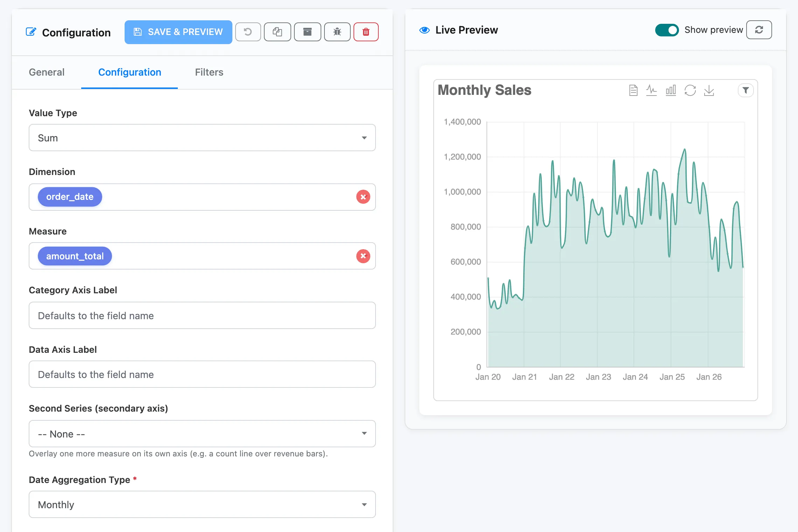Viewport: 798px width, 532px height.
Task: Open the Value Type dropdown showing Sum
Action: tap(202, 138)
